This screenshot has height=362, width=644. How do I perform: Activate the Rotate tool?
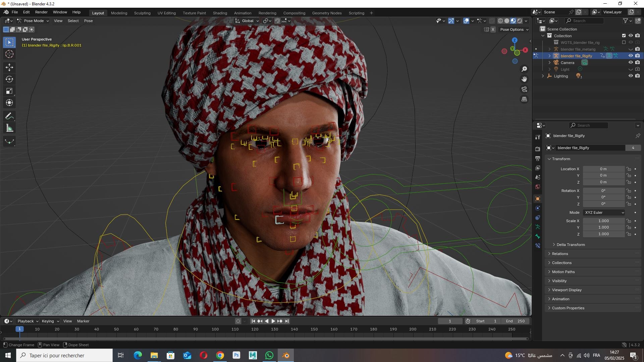click(x=9, y=79)
